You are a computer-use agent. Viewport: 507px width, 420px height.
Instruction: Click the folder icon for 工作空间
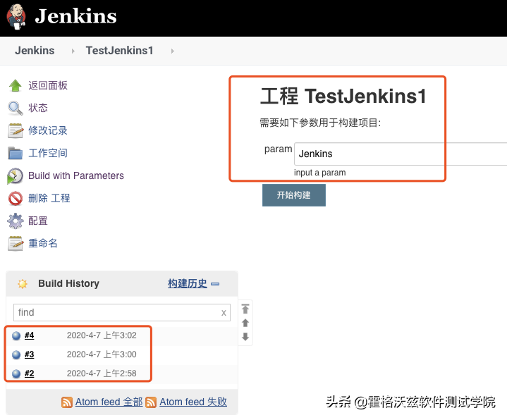(x=16, y=153)
